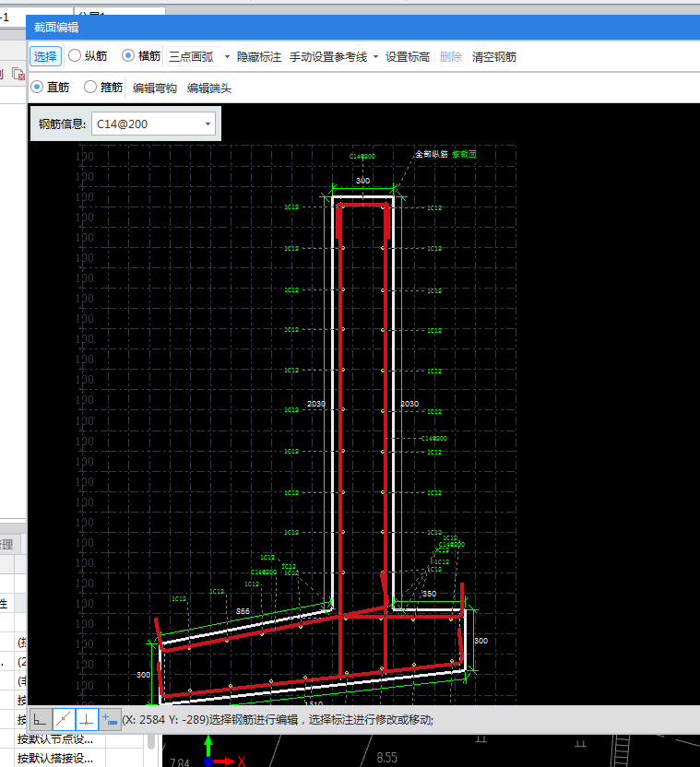Click the 钢筋信息 text field value
This screenshot has height=767, width=700.
123,124
